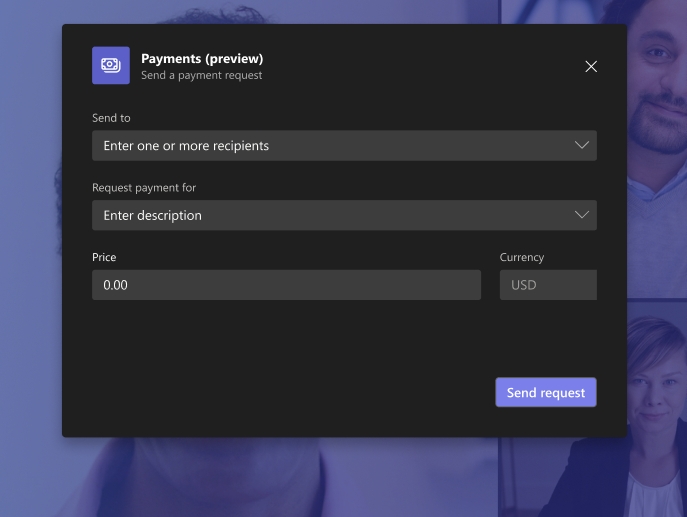Click the Payments app money icon
Image resolution: width=687 pixels, height=517 pixels.
[x=111, y=65]
